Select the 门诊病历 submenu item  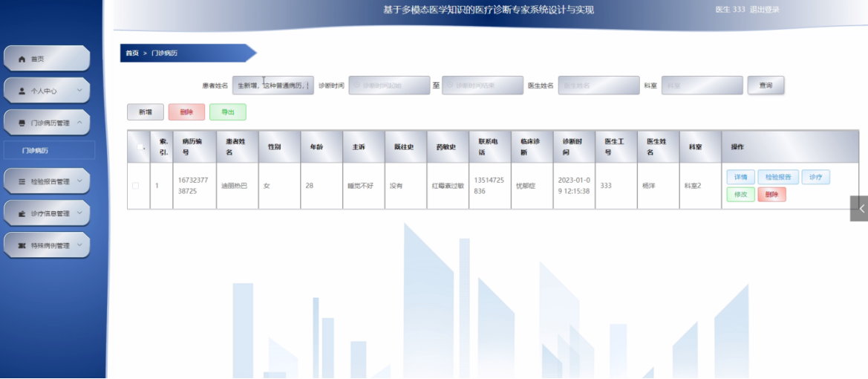pyautogui.click(x=49, y=150)
